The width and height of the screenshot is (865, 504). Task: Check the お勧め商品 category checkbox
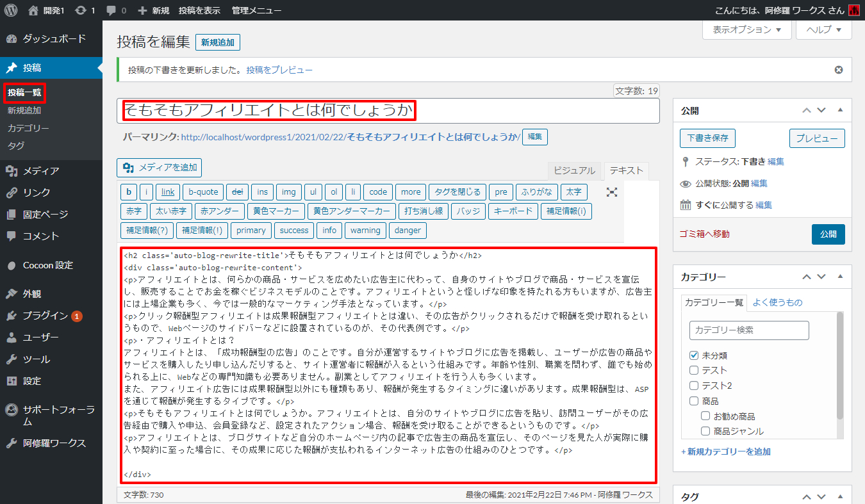point(705,416)
